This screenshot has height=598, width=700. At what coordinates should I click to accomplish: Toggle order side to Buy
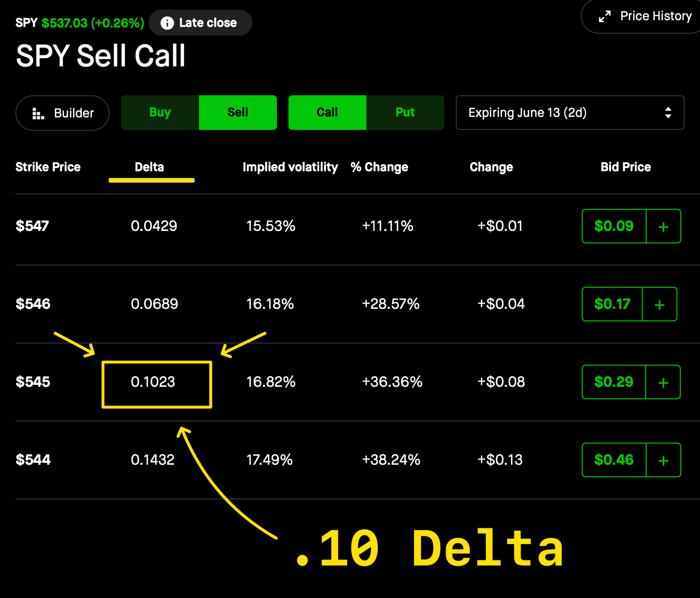(160, 113)
